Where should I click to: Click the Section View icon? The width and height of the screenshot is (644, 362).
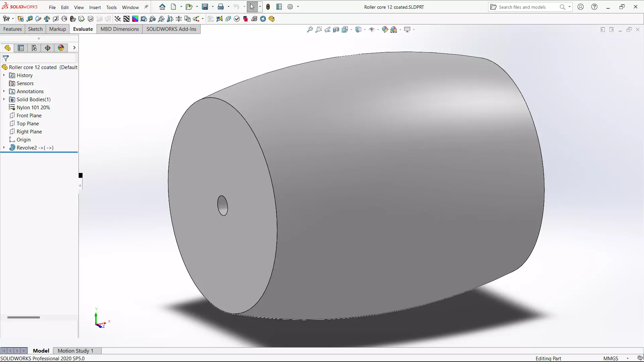[336, 29]
